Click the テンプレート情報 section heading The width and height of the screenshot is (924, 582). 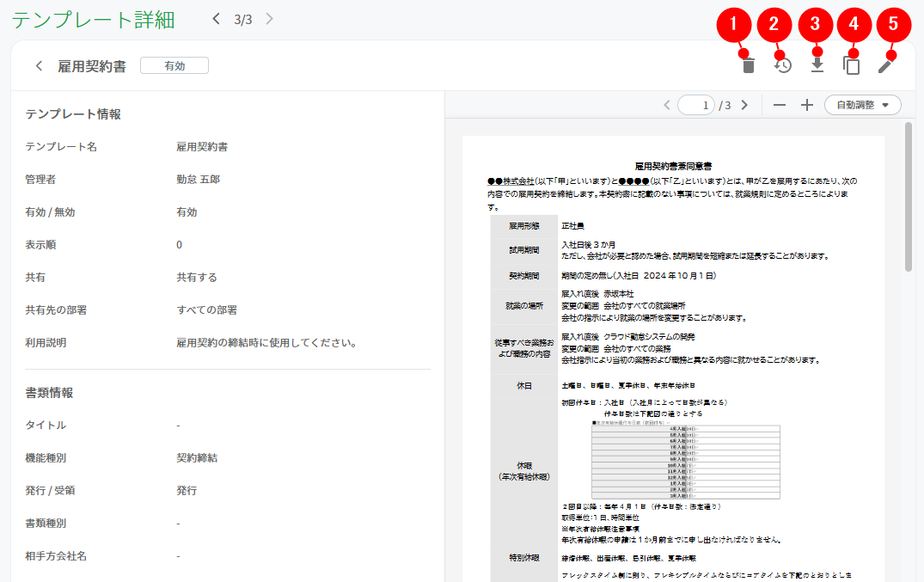click(x=73, y=113)
